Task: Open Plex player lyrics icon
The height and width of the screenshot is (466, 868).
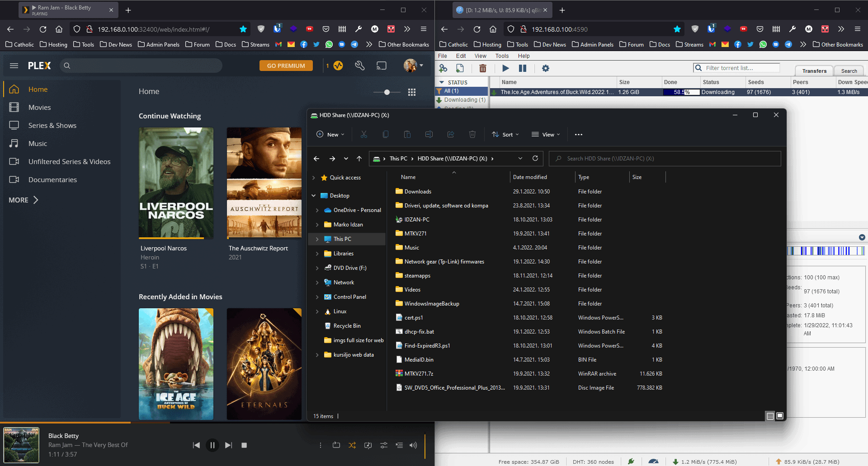Action: [x=368, y=445]
